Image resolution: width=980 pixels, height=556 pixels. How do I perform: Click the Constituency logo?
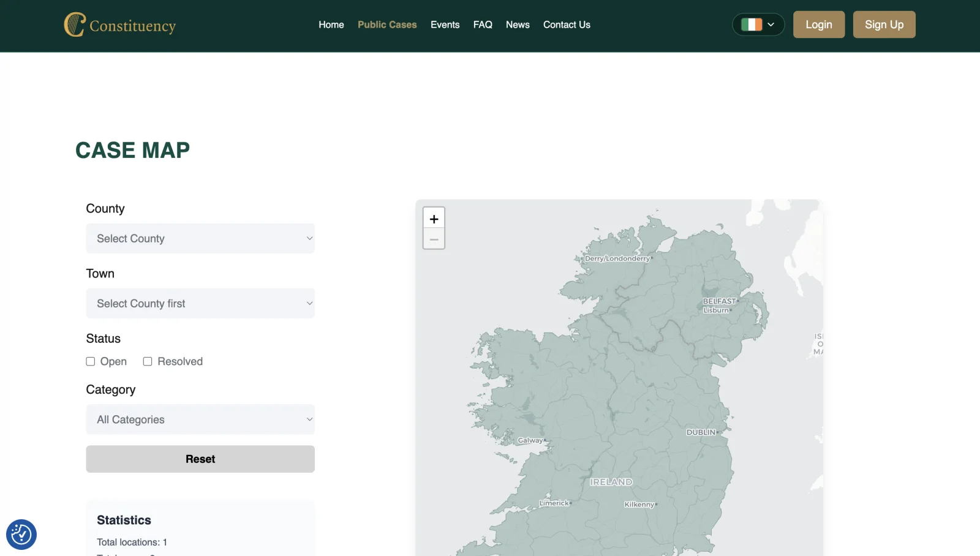click(x=120, y=24)
